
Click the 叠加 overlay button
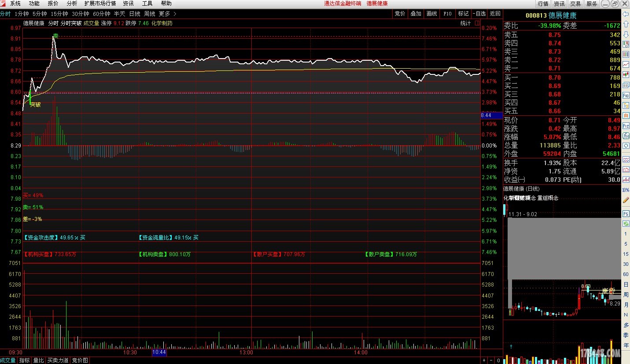(x=416, y=14)
